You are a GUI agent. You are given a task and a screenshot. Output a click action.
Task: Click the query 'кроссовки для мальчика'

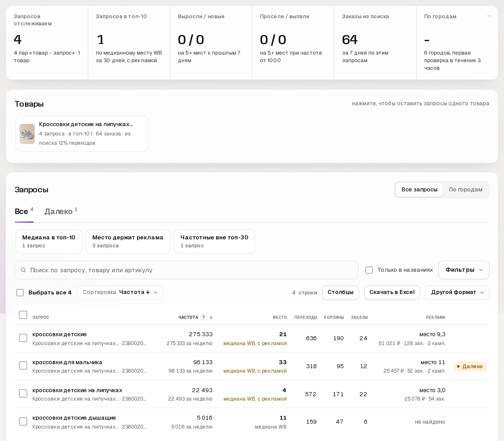[x=67, y=362]
